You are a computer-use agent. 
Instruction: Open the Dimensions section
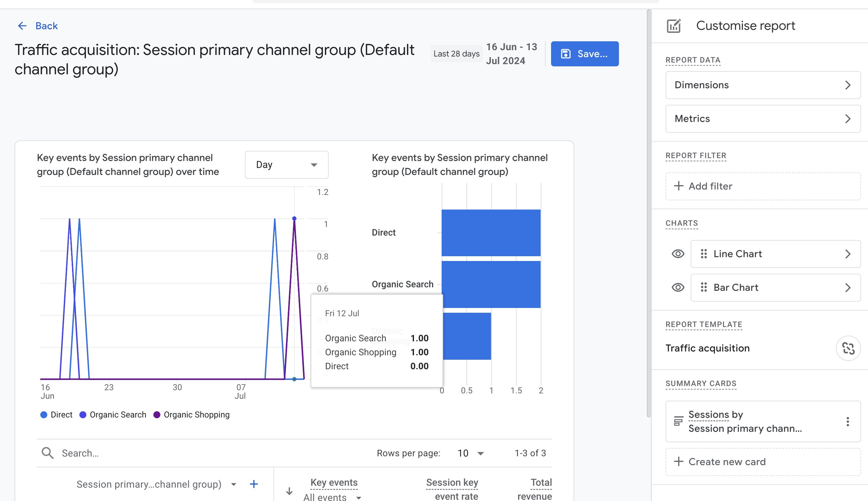763,85
